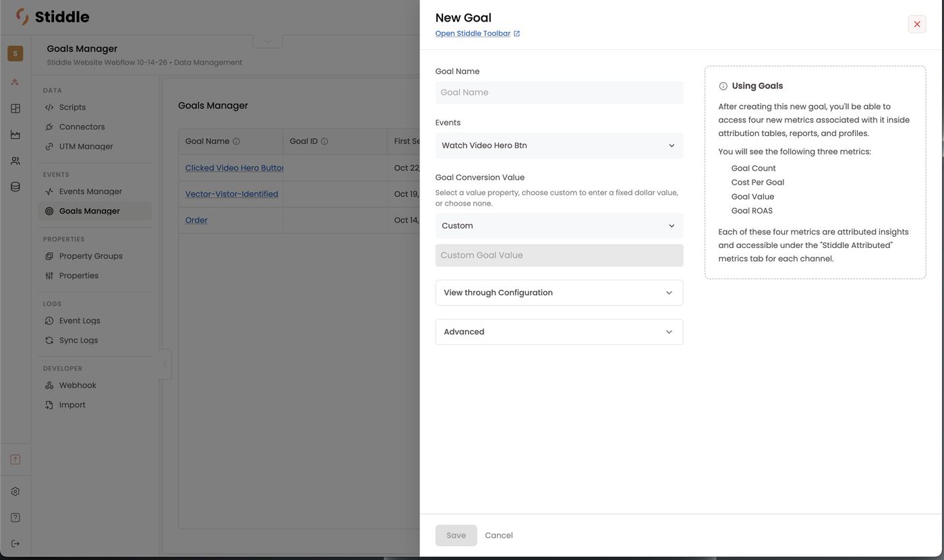Click the audience people icon in rail

coord(16,161)
